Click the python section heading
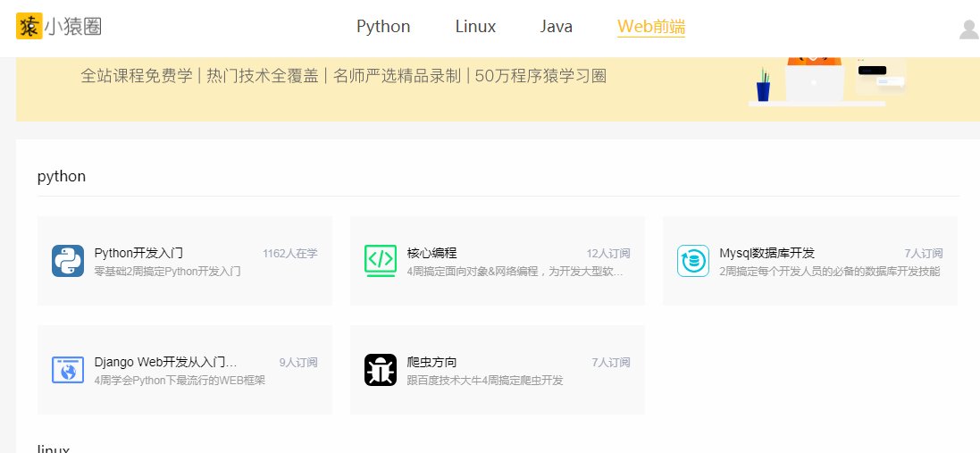Image resolution: width=980 pixels, height=453 pixels. click(62, 176)
